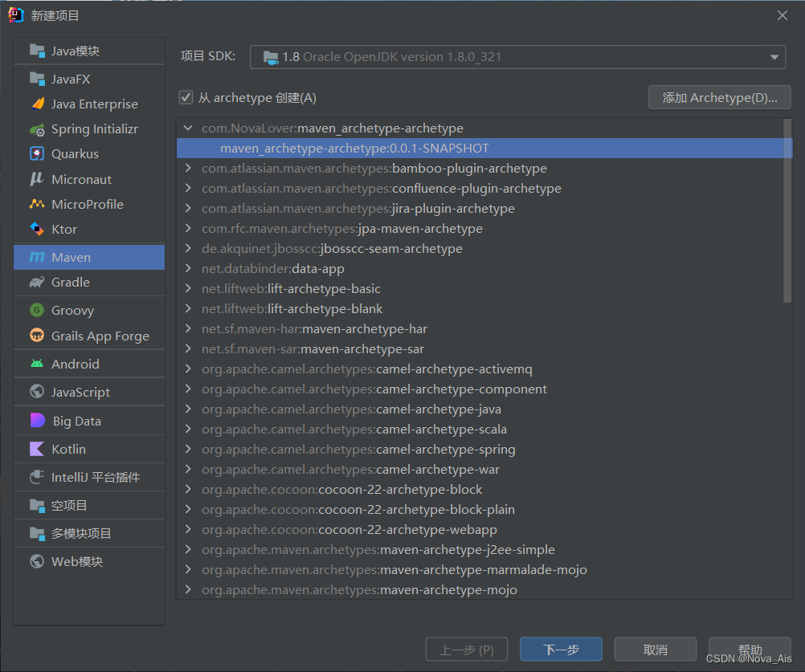
Task: Click the Android robot icon
Action: [x=37, y=364]
